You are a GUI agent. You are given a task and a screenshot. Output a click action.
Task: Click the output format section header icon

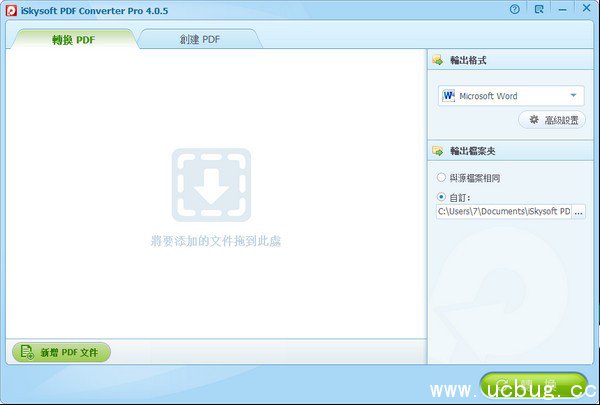[x=437, y=61]
